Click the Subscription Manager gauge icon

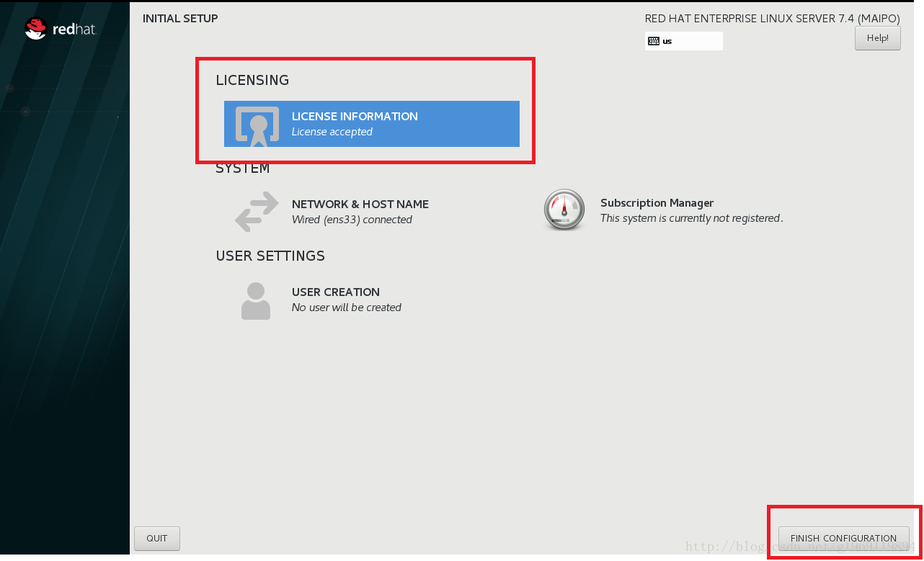564,210
